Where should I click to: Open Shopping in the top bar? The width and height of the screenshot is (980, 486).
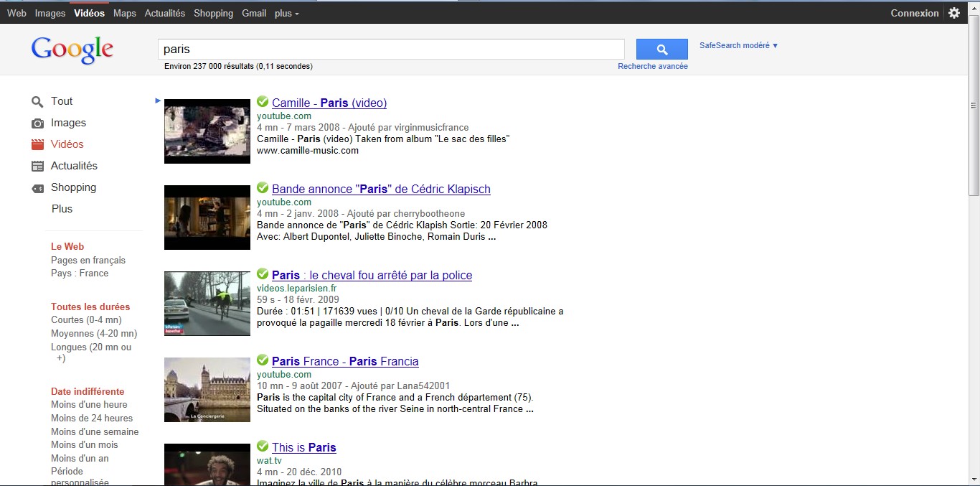point(213,13)
